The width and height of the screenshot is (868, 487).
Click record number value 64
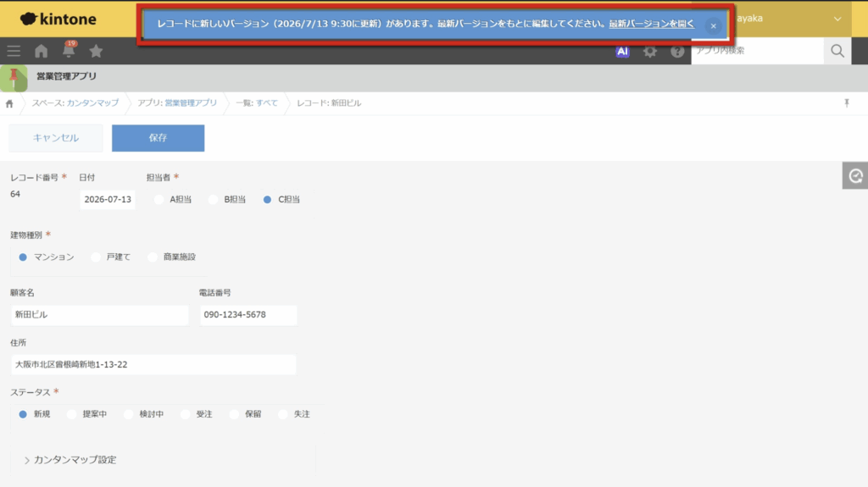click(x=15, y=194)
